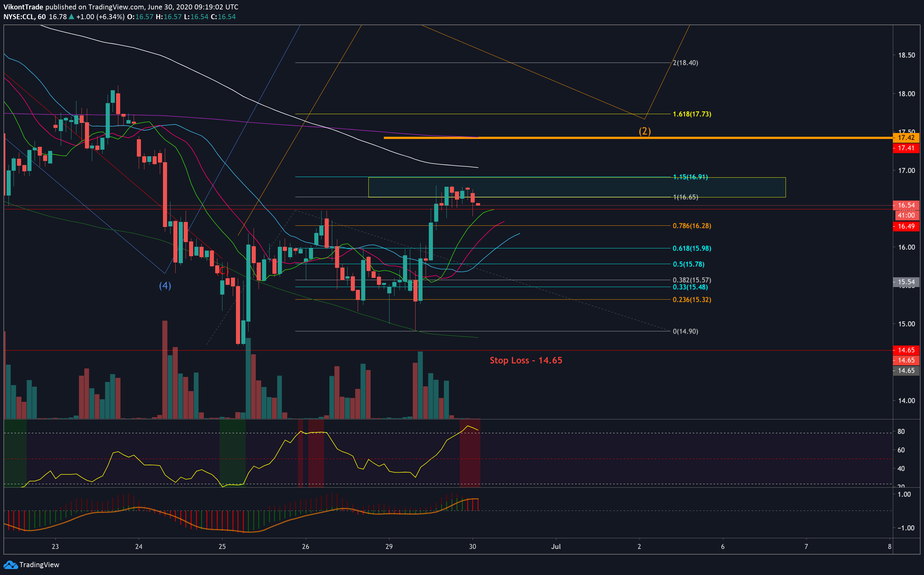The width and height of the screenshot is (924, 575).
Task: Click the 26 date on time axis
Action: 305,546
